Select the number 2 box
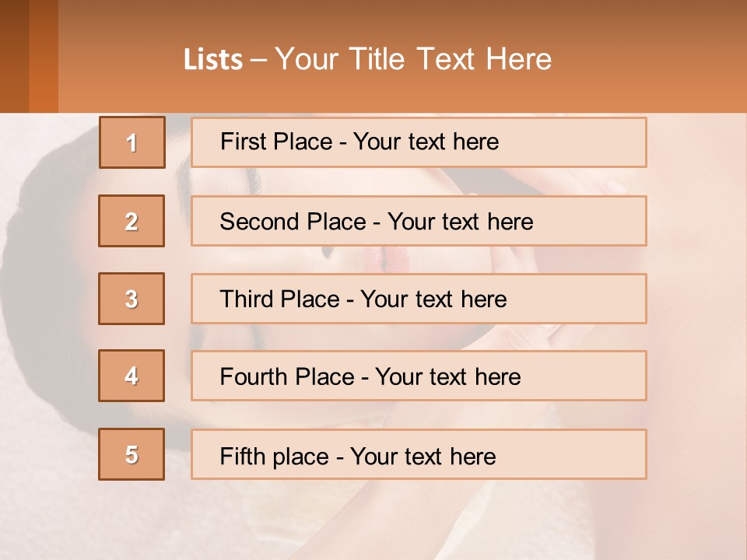Viewport: 747px width, 560px height. pyautogui.click(x=132, y=221)
